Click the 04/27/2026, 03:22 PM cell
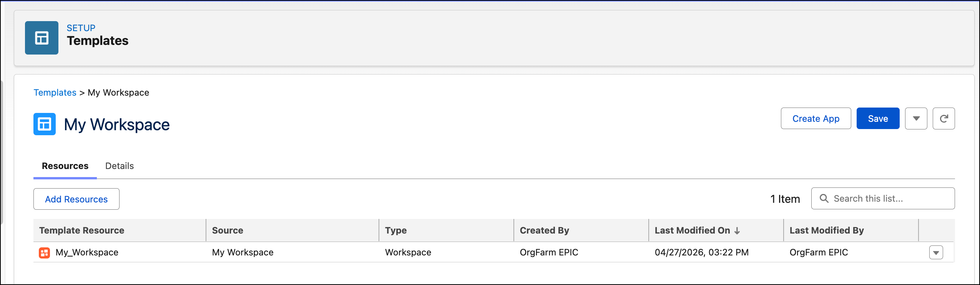The image size is (980, 285). point(702,252)
